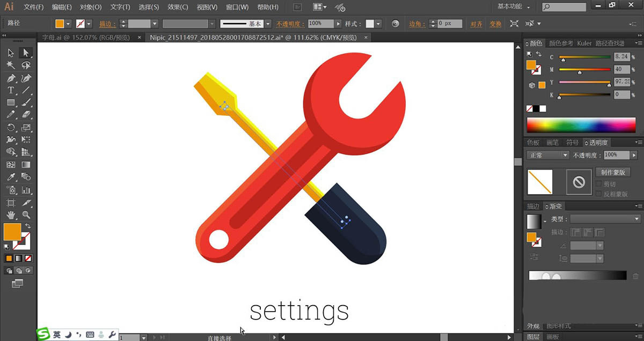This screenshot has width=644, height=341.
Task: Select the Column Graph tool
Action: point(25,190)
